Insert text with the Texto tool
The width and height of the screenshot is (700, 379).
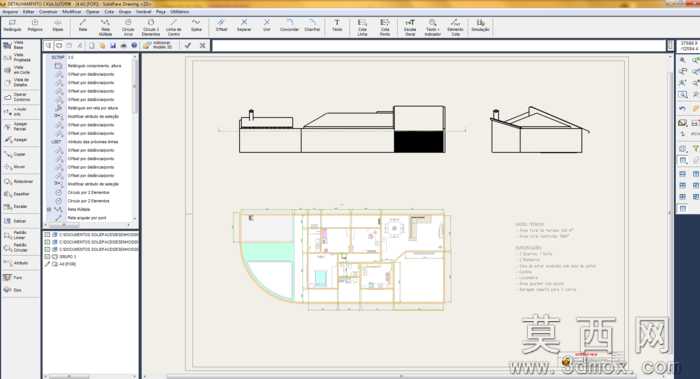point(337,25)
